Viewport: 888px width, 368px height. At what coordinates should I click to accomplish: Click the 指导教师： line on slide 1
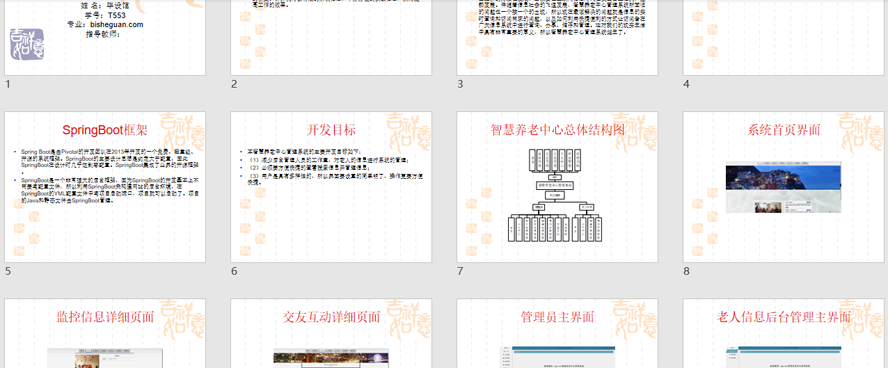coord(105,34)
